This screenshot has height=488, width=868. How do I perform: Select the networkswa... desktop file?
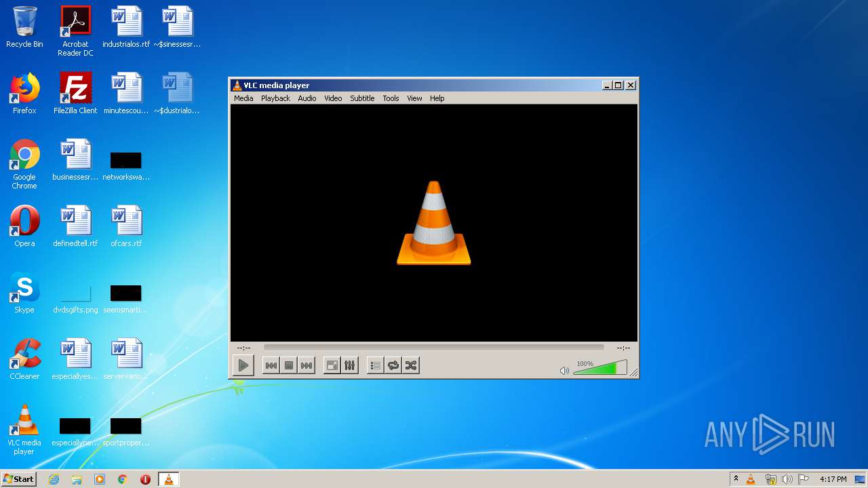tap(126, 165)
